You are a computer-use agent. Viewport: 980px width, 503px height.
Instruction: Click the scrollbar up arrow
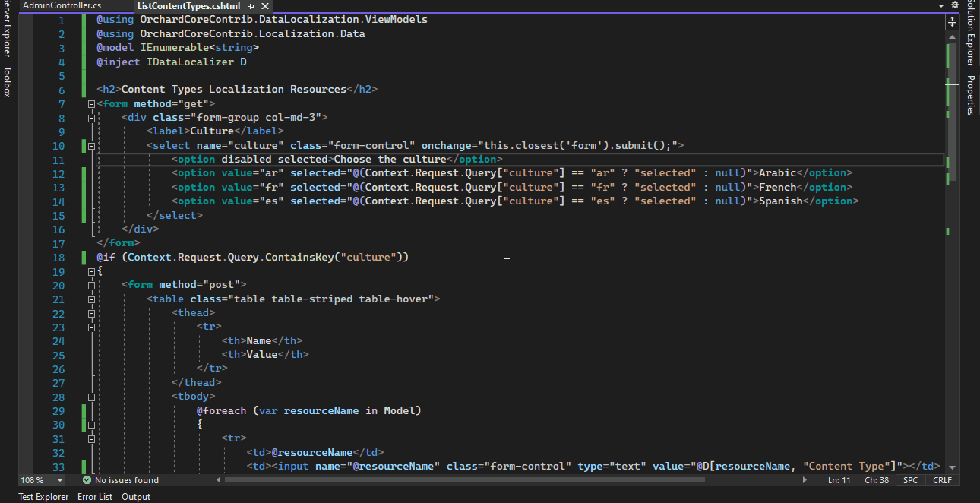[951, 36]
